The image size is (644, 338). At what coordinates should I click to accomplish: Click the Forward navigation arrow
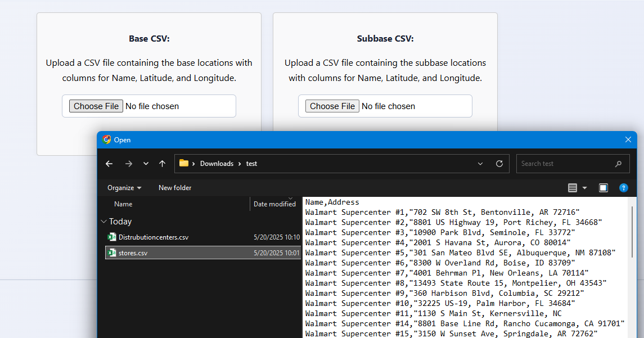tap(128, 164)
